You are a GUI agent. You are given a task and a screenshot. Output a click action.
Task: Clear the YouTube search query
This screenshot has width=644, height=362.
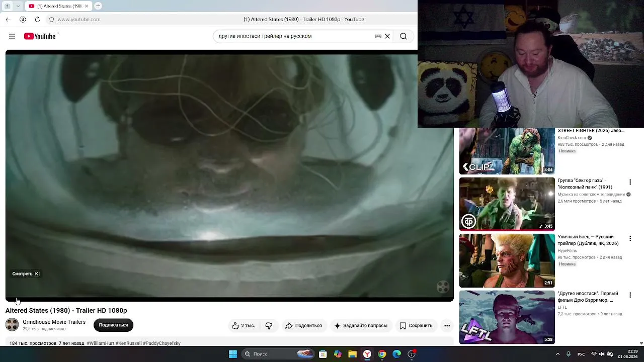point(387,36)
